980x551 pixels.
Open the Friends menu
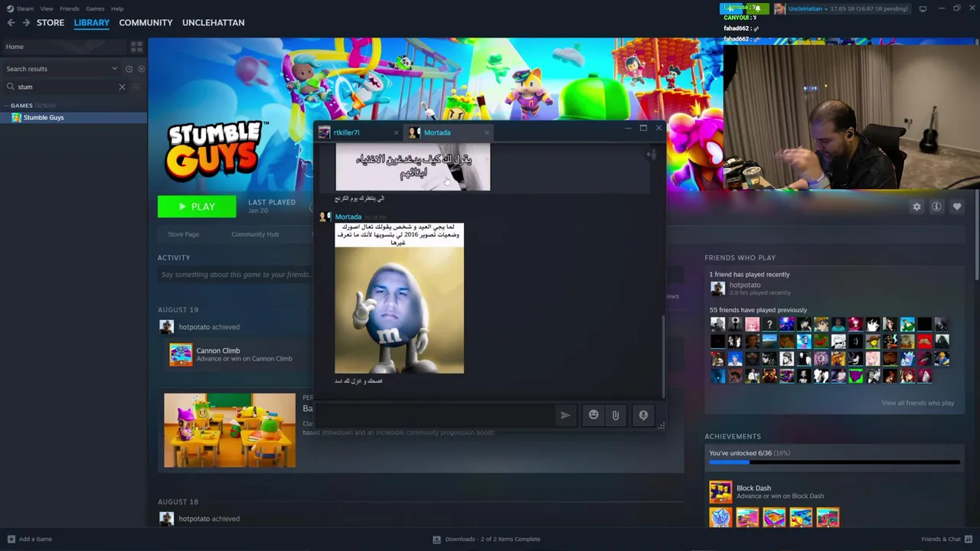[x=69, y=8]
